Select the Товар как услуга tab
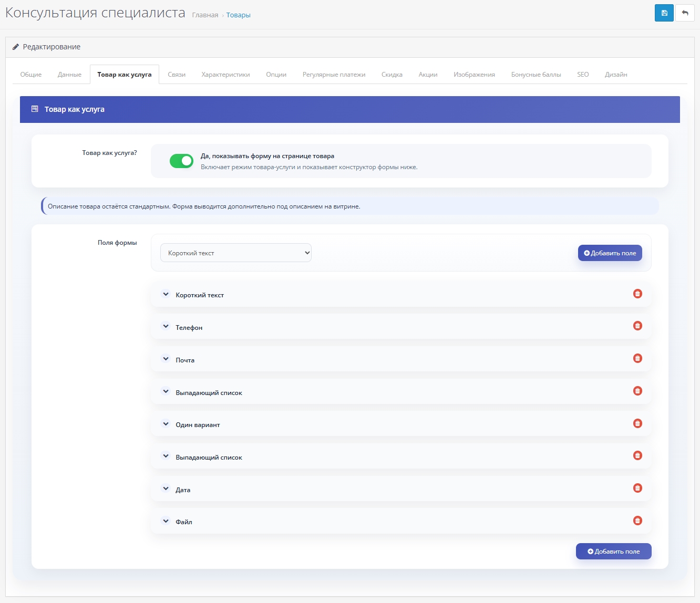 [x=125, y=75]
